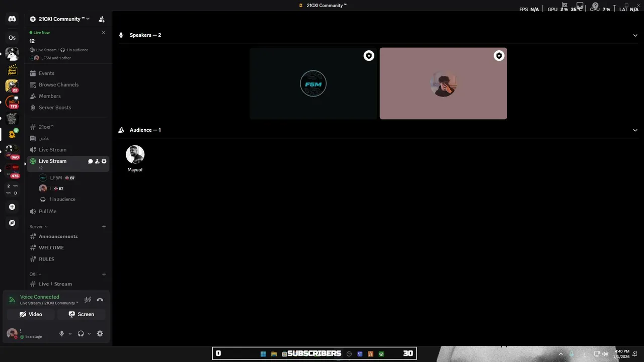Viewport: 644px width, 362px height.
Task: Open Mayuof audience member avatar
Action: pyautogui.click(x=135, y=155)
